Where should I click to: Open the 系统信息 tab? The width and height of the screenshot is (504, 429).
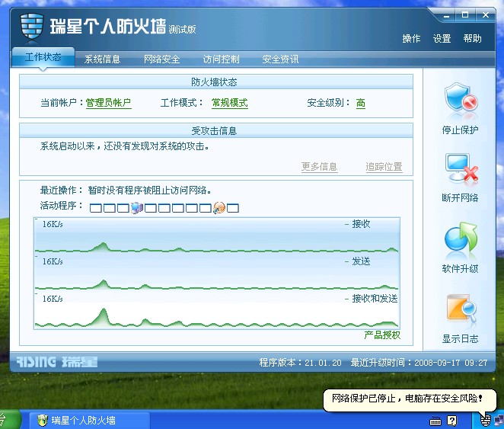102,59
